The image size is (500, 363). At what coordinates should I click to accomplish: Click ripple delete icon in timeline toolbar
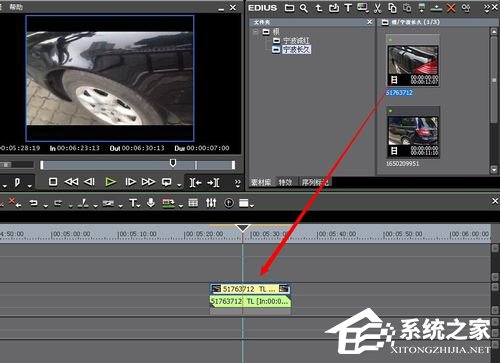pyautogui.click(x=15, y=202)
